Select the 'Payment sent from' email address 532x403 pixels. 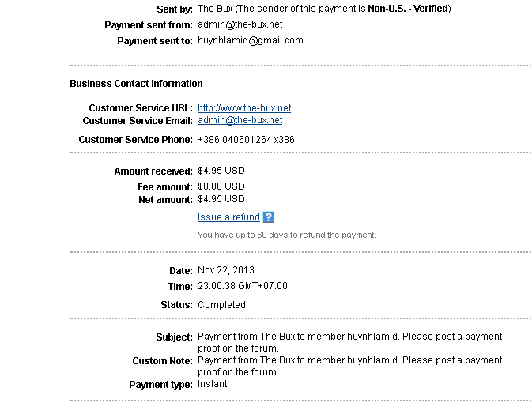pyautogui.click(x=240, y=24)
